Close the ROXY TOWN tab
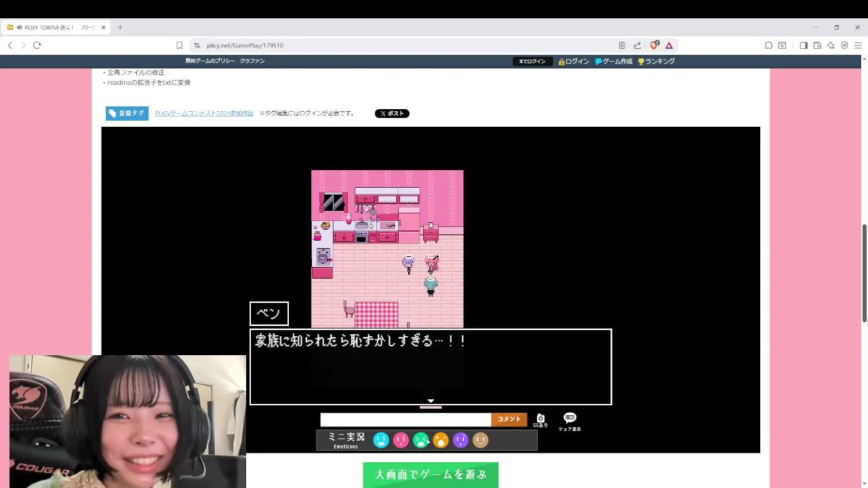Screen dimensions: 868x488 click(x=103, y=28)
